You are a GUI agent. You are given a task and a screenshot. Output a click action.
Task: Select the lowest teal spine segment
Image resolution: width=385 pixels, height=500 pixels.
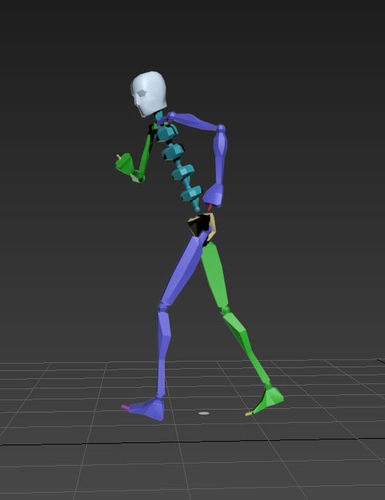[x=191, y=193]
